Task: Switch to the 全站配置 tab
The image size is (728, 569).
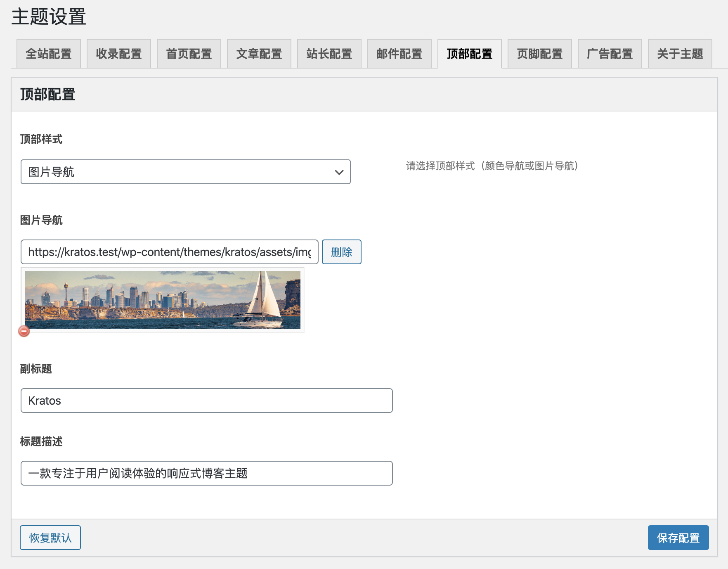Action: [x=48, y=53]
